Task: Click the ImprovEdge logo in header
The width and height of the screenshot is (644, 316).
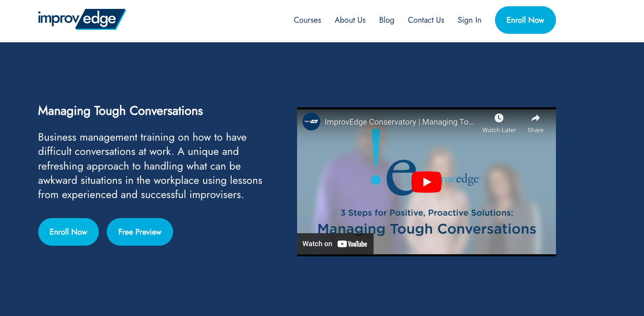Action: (82, 20)
